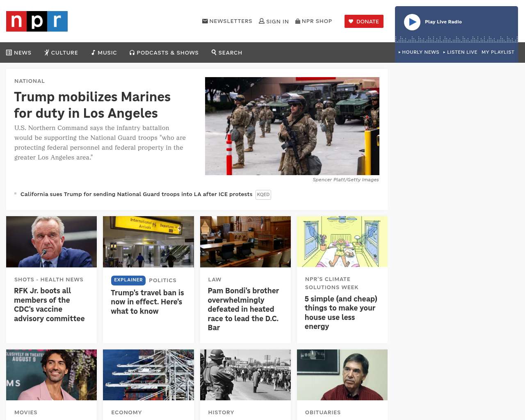The width and height of the screenshot is (525, 420).
Task: Open the Obituaries category label
Action: 323,412
